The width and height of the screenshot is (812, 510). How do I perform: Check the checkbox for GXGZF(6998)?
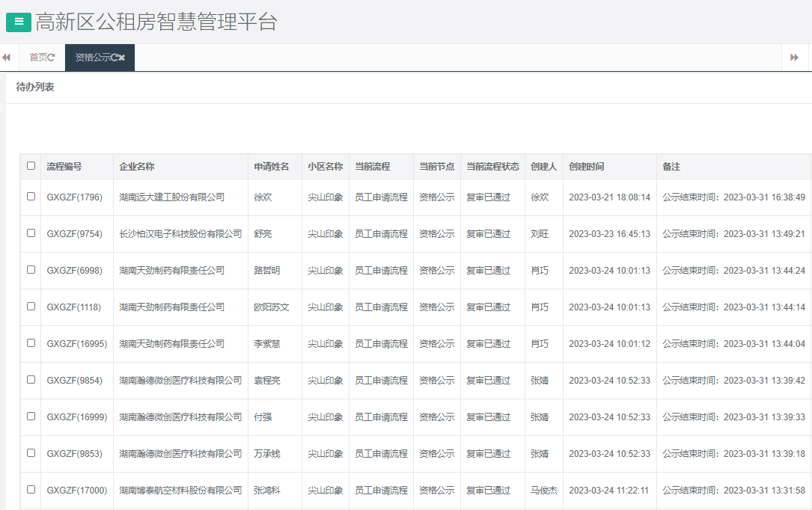pyautogui.click(x=31, y=271)
